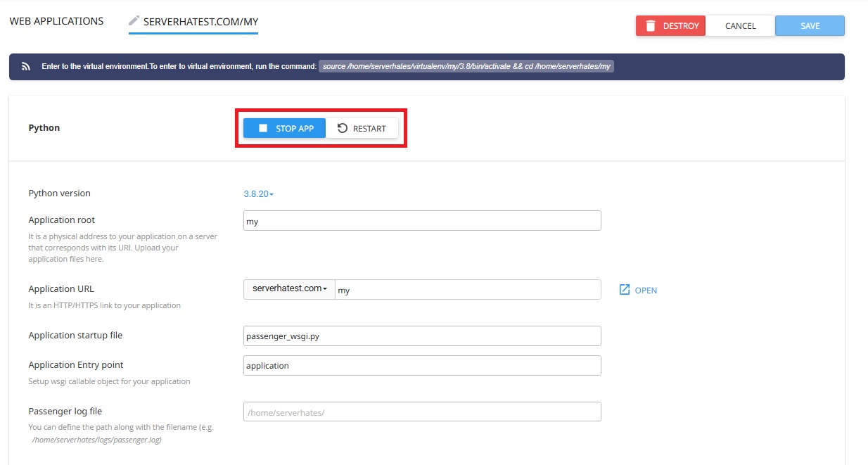The image size is (868, 465).
Task: Click the trash can icon on Destroy
Action: [x=651, y=26]
